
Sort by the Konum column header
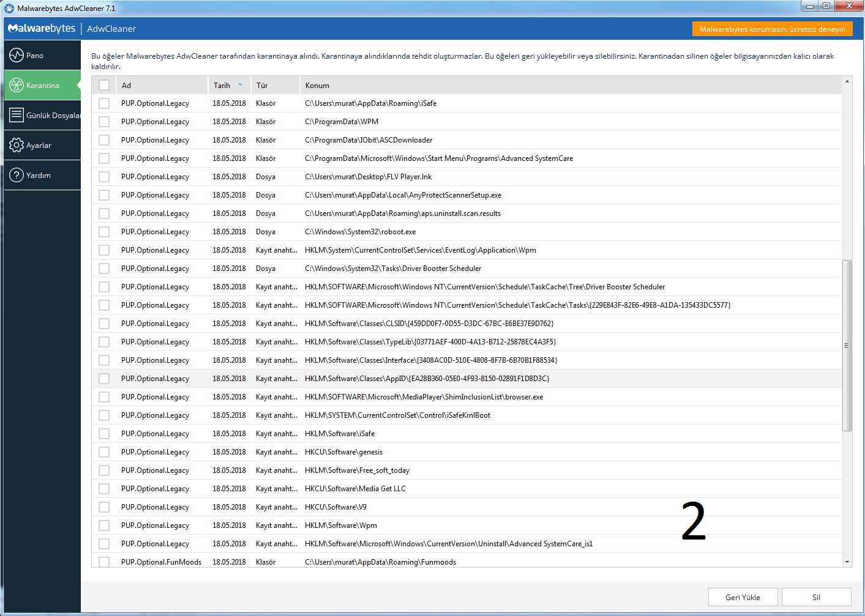[571, 85]
